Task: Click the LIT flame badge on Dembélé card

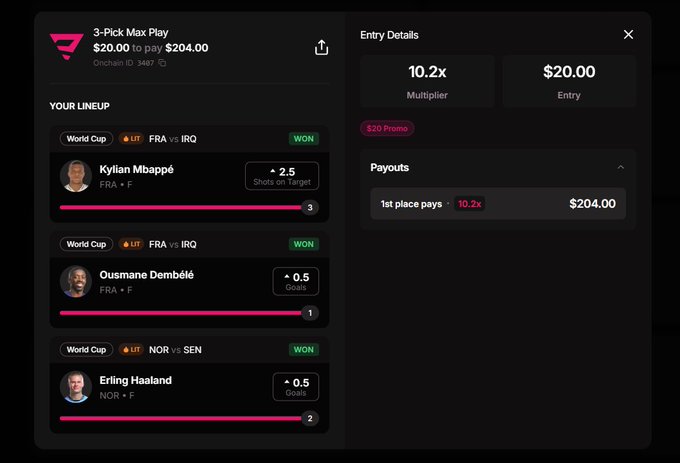Action: click(131, 244)
